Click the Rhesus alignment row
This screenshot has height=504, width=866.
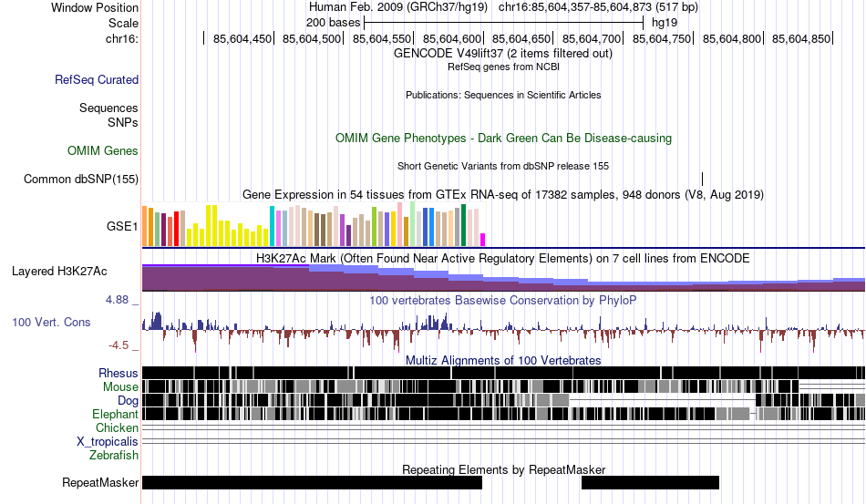tap(503, 373)
